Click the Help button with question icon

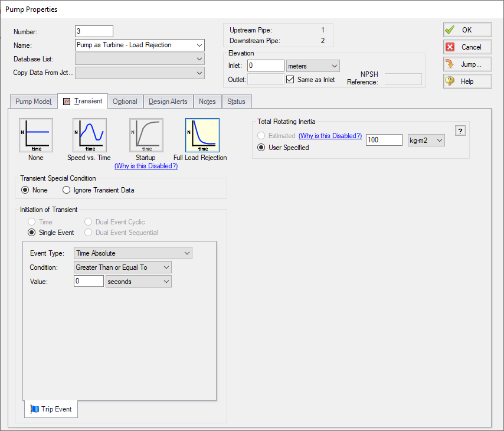click(467, 81)
